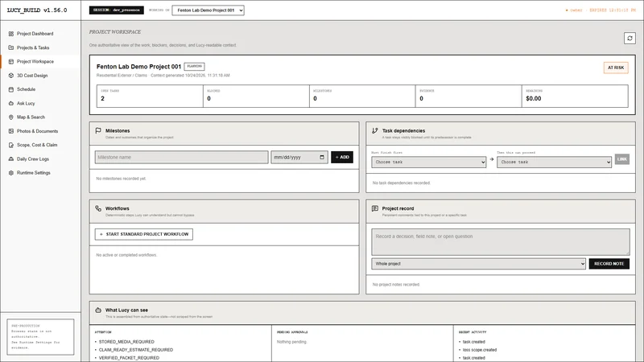Screen dimensions: 644x362
Task: Click the Project record note icon
Action: pos(374,208)
